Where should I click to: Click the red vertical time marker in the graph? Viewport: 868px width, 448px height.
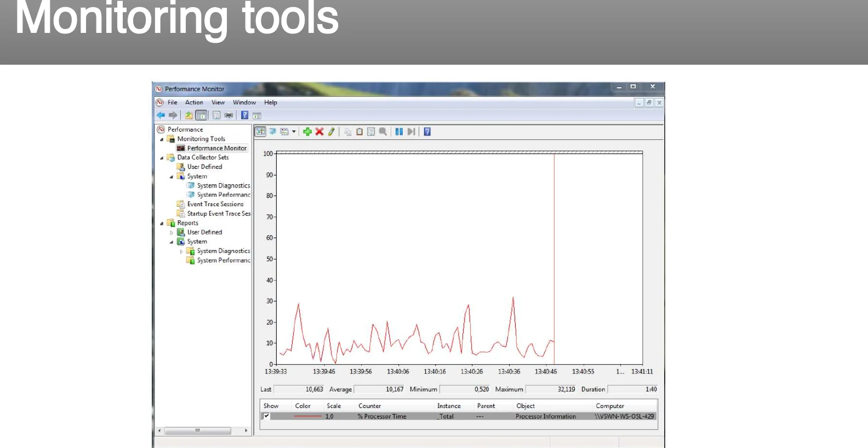554,258
